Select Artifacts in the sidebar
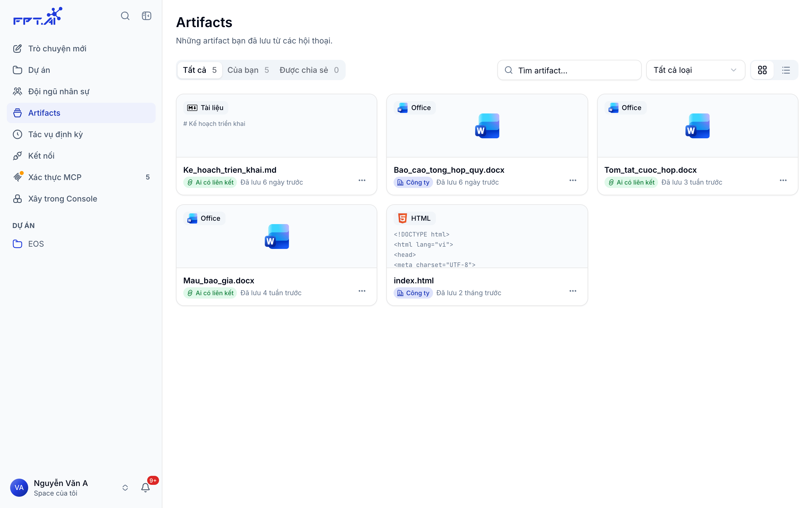This screenshot has height=508, width=812. (x=81, y=113)
